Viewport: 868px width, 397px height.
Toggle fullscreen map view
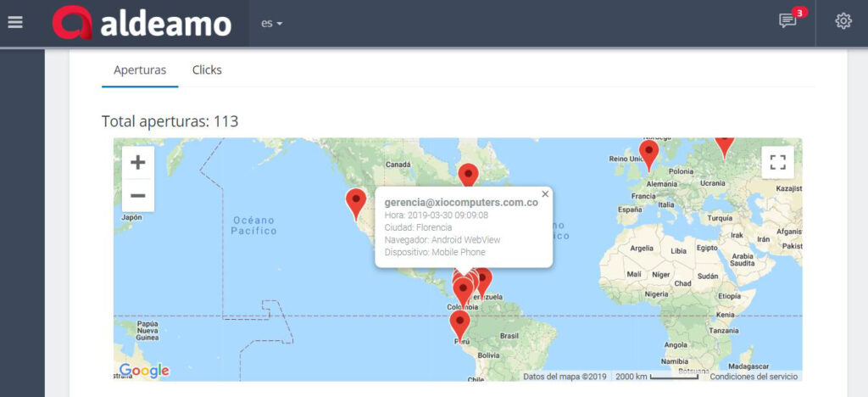pyautogui.click(x=777, y=162)
